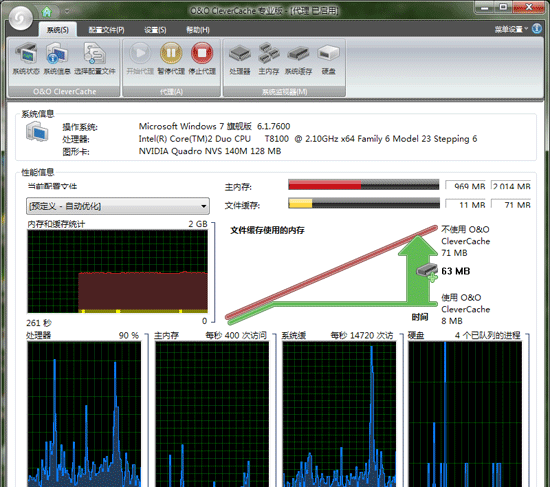Click the 71 MB file cache total field
Image resolution: width=550 pixels, height=487 pixels.
pyautogui.click(x=511, y=204)
